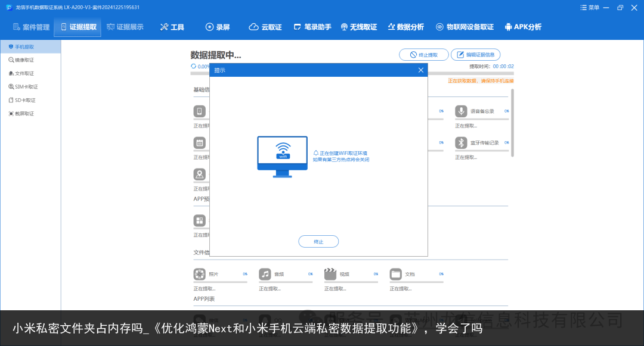The image size is (644, 346).
Task: Open the 案件管理 section
Action: (31, 27)
